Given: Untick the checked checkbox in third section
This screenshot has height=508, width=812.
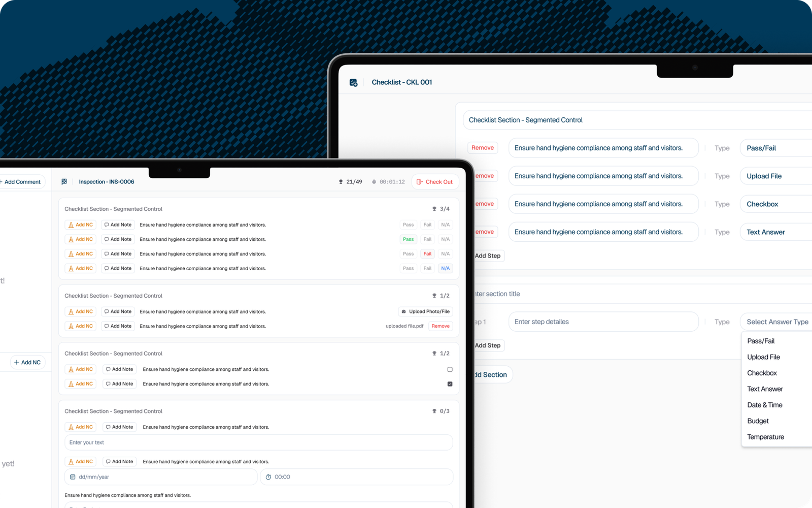Looking at the screenshot, I should (x=450, y=384).
